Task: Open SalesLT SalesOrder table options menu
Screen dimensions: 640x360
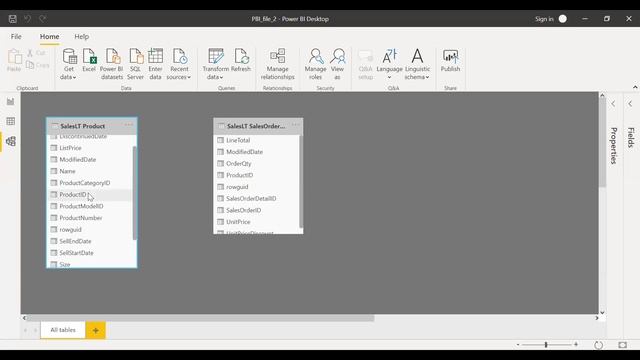Action: pos(296,125)
